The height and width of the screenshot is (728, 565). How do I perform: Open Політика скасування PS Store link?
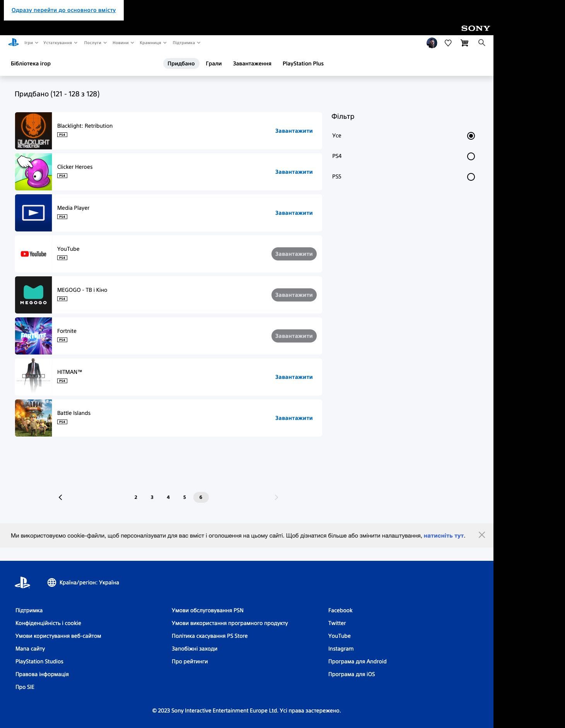[210, 636]
